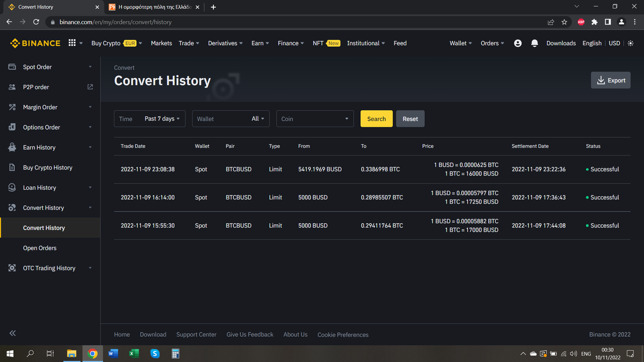Open the Binance apps grid menu
644x362 pixels.
click(x=72, y=43)
